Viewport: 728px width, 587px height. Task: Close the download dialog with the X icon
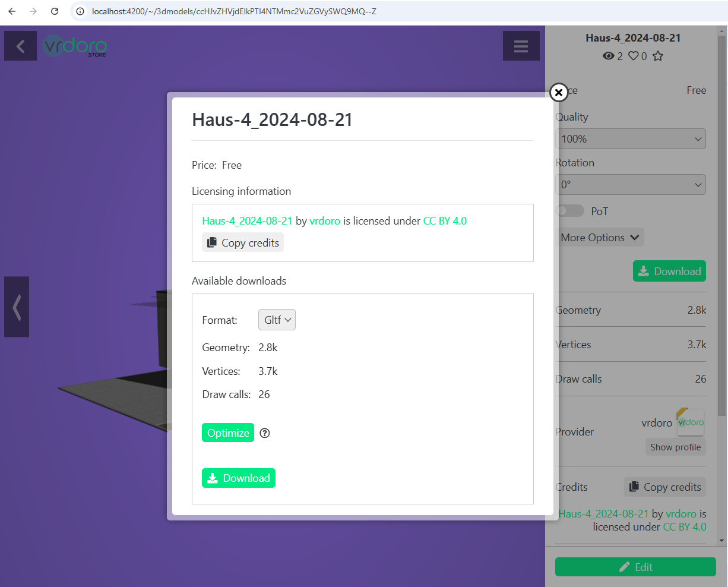click(558, 93)
